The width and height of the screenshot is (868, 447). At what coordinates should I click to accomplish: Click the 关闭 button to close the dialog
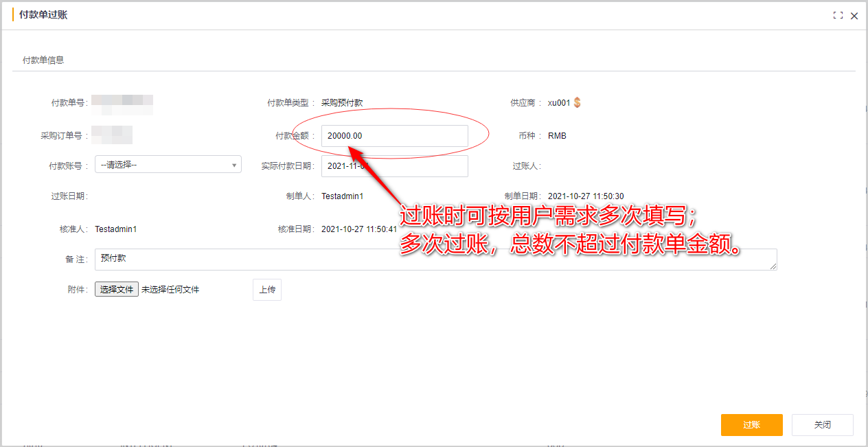(822, 424)
